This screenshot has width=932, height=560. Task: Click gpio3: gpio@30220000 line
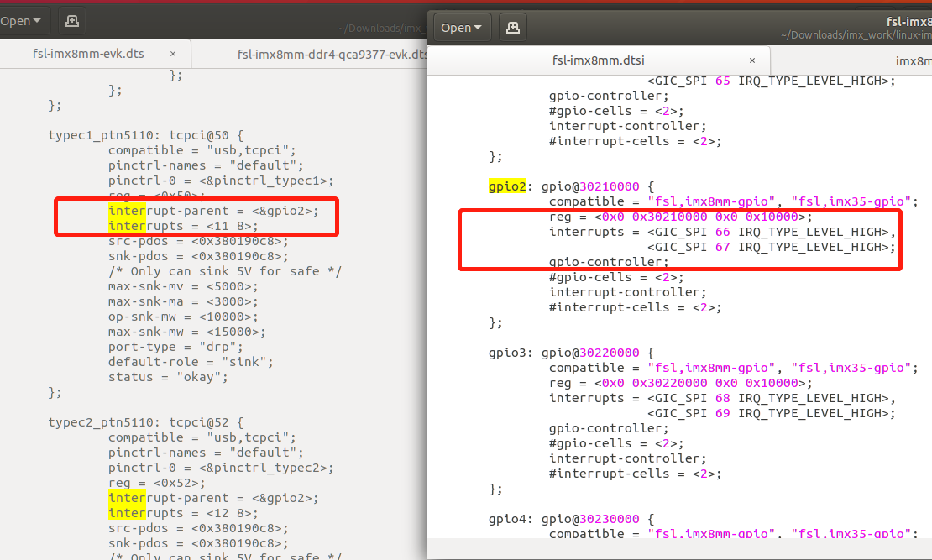coord(571,353)
